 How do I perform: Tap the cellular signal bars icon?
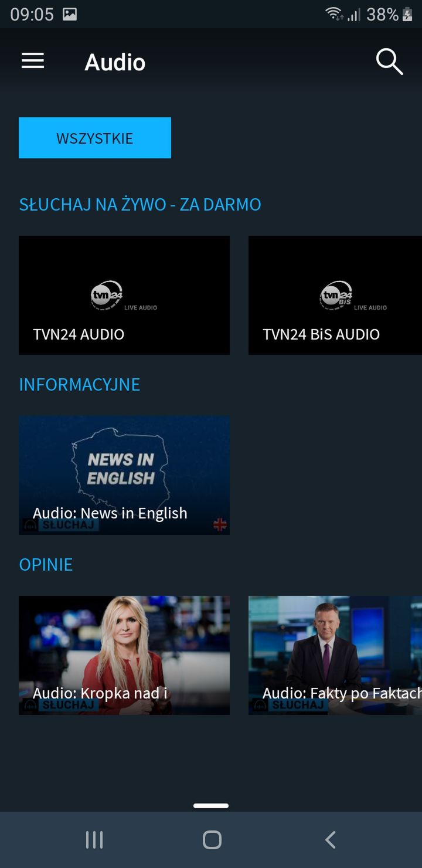tap(353, 15)
